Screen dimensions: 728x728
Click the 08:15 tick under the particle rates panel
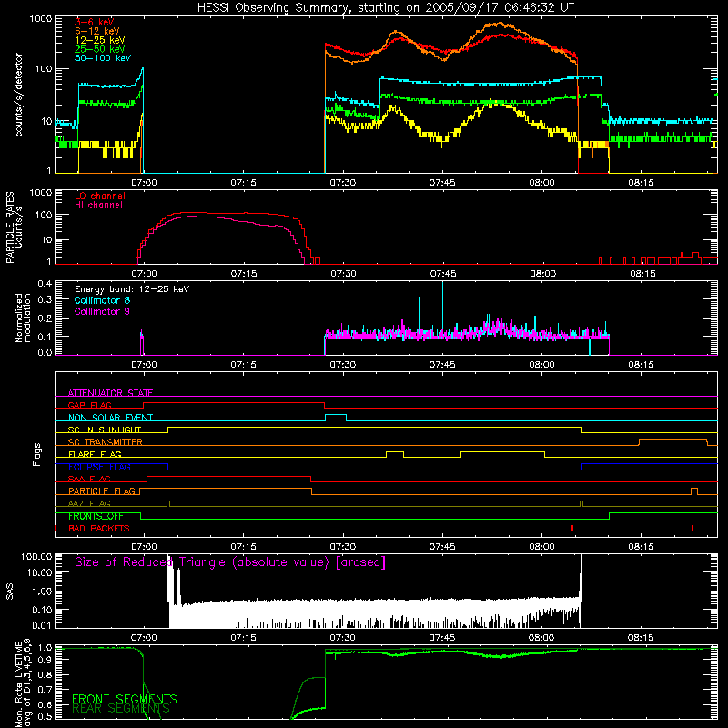[x=642, y=274]
